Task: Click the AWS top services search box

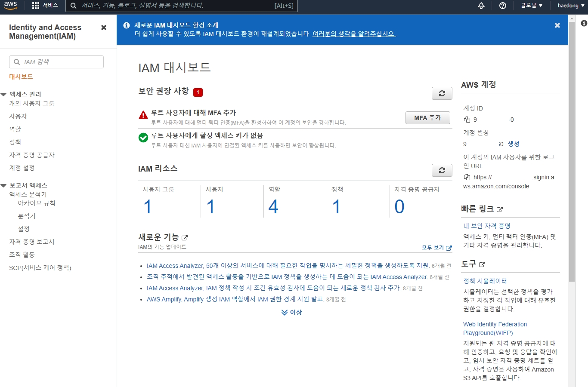Action: pos(182,6)
